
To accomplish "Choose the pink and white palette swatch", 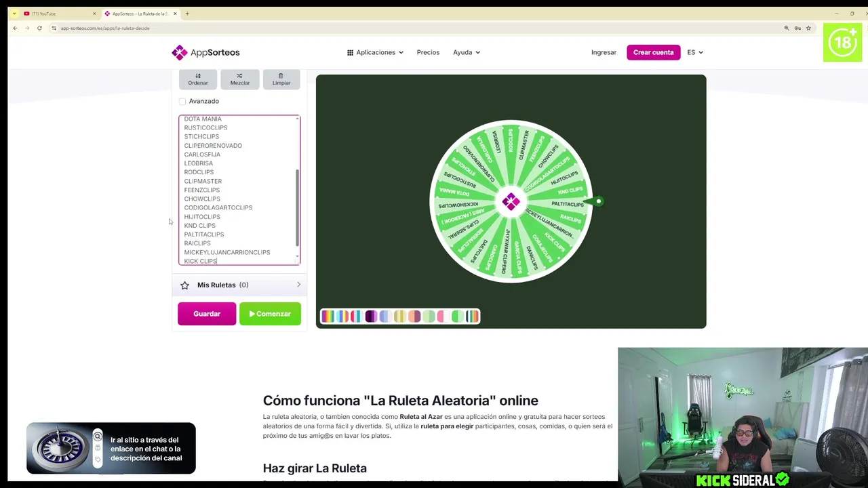I will (443, 316).
